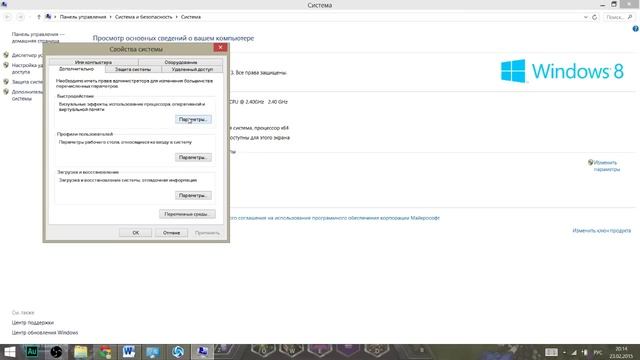Open Параметры under Профили пользователей
640x360 pixels.
click(193, 158)
